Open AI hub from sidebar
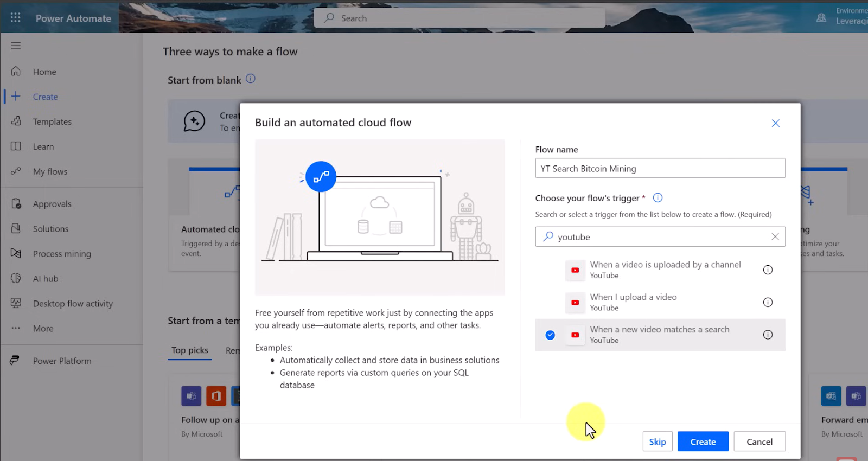The width and height of the screenshot is (868, 461). coord(46,279)
